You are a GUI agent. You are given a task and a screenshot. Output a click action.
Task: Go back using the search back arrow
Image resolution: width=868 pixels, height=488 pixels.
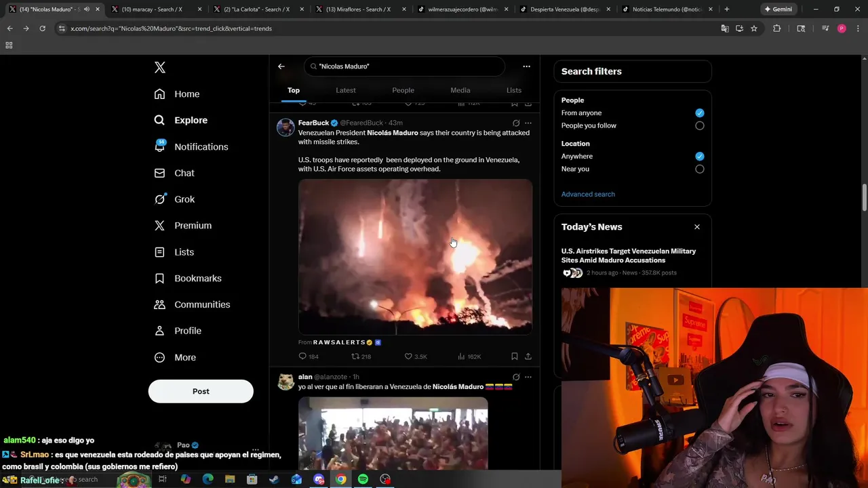[x=281, y=66]
